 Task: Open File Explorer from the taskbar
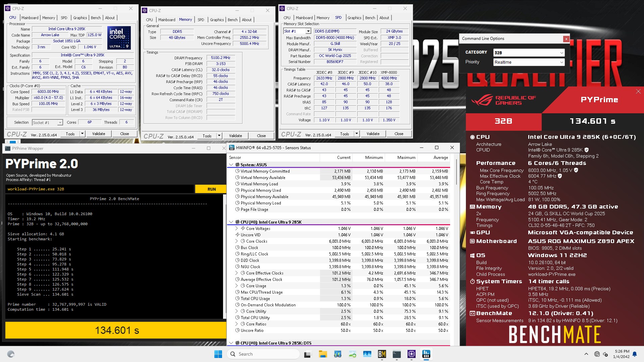(x=323, y=354)
